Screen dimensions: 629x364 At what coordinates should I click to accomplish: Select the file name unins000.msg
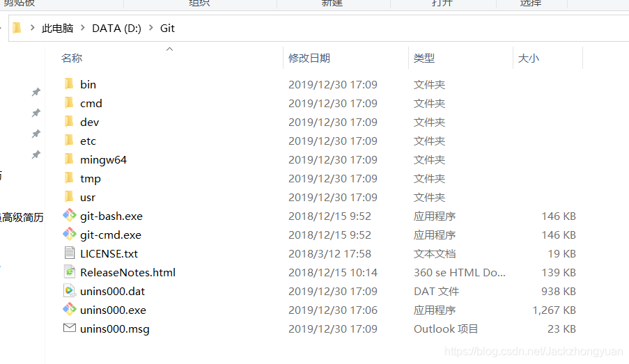click(115, 329)
